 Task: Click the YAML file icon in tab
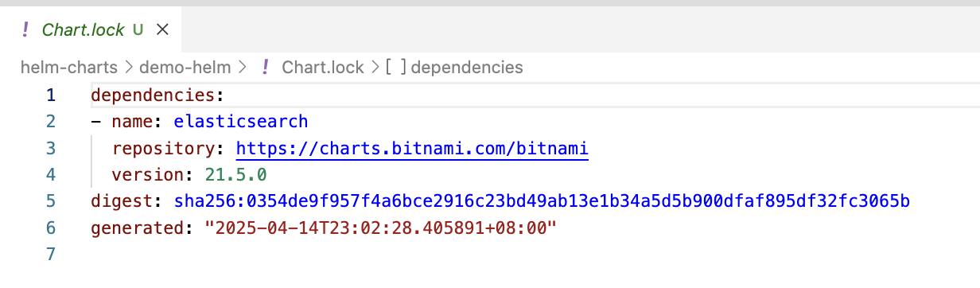(25, 30)
